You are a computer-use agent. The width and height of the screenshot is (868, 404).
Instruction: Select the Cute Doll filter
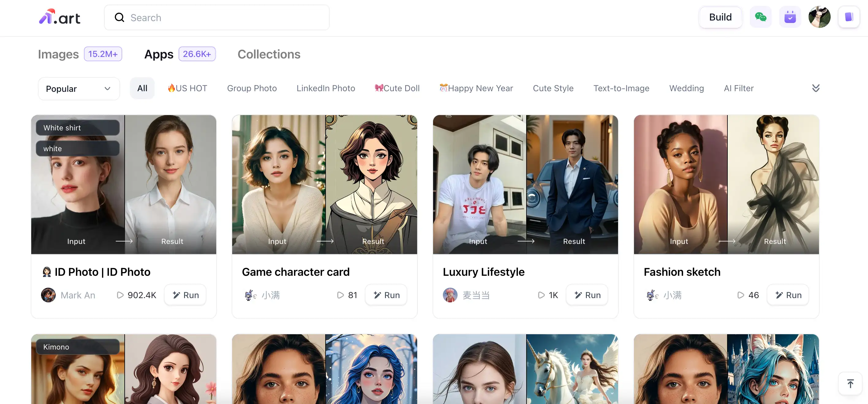click(x=397, y=88)
